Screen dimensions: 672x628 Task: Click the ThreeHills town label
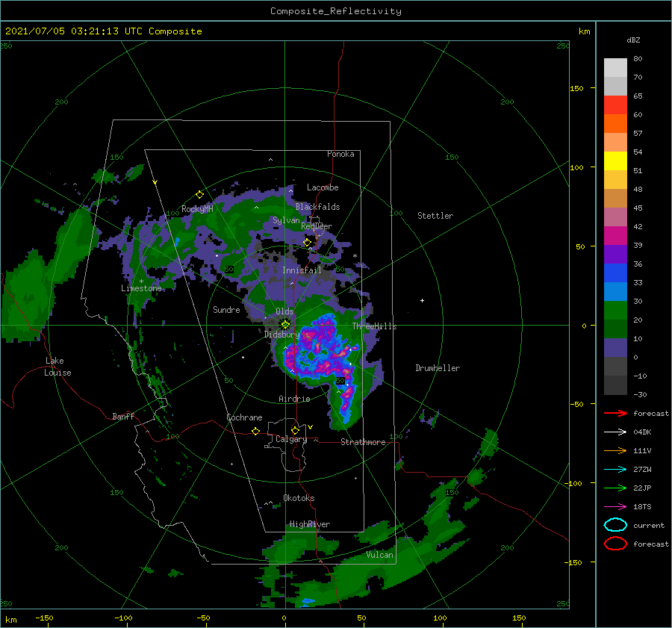click(x=375, y=326)
